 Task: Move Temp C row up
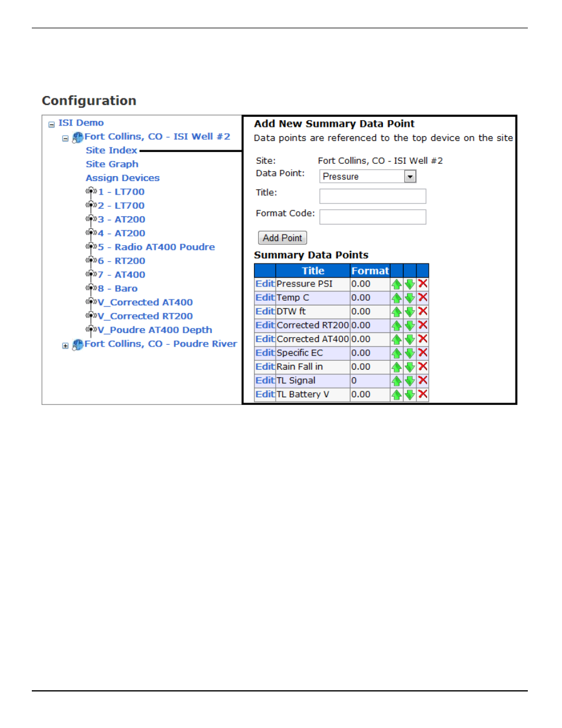point(396,298)
